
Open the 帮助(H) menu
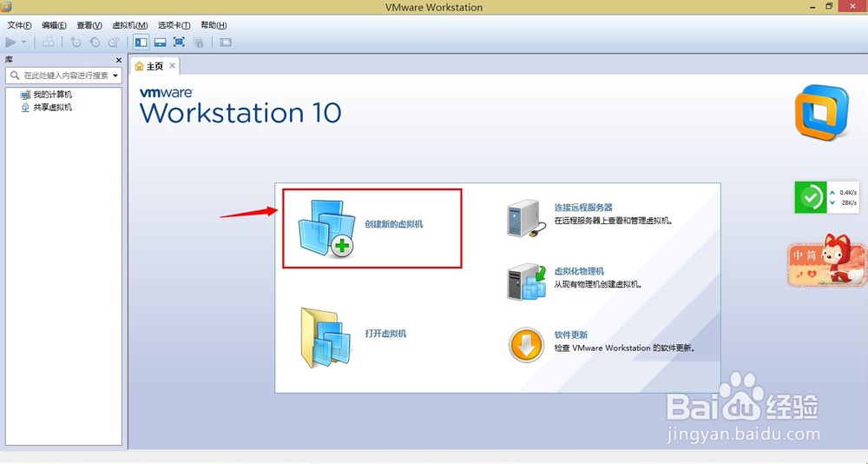[214, 25]
